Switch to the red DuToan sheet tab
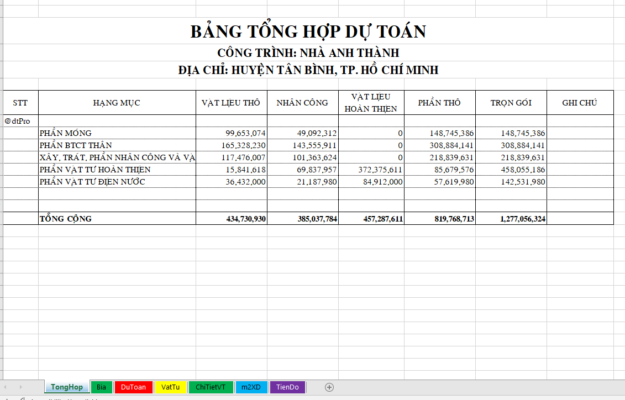The height and width of the screenshot is (400, 625). [134, 387]
